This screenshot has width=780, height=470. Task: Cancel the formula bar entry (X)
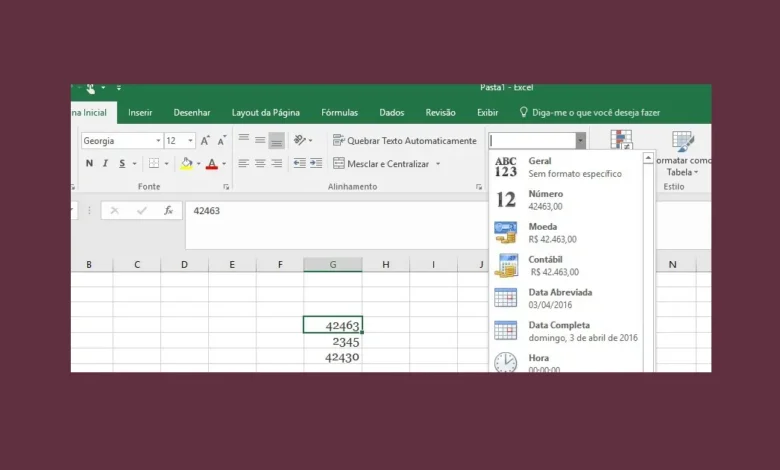pos(114,211)
